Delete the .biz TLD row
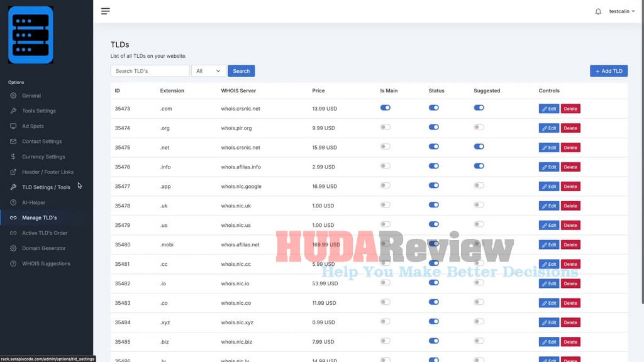Viewport: 644px width, 362px height. [570, 342]
